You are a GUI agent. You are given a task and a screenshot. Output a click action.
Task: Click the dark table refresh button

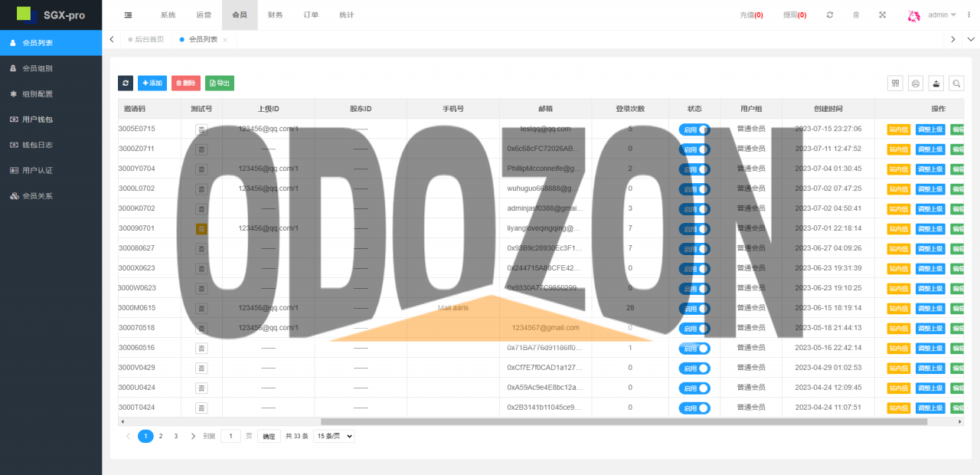(x=126, y=83)
